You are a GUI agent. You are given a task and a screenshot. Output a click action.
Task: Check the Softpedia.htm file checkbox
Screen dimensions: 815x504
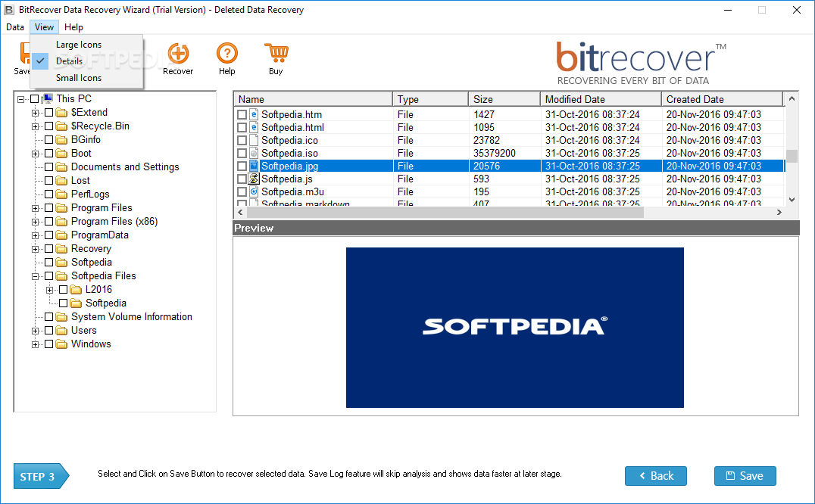(x=242, y=115)
